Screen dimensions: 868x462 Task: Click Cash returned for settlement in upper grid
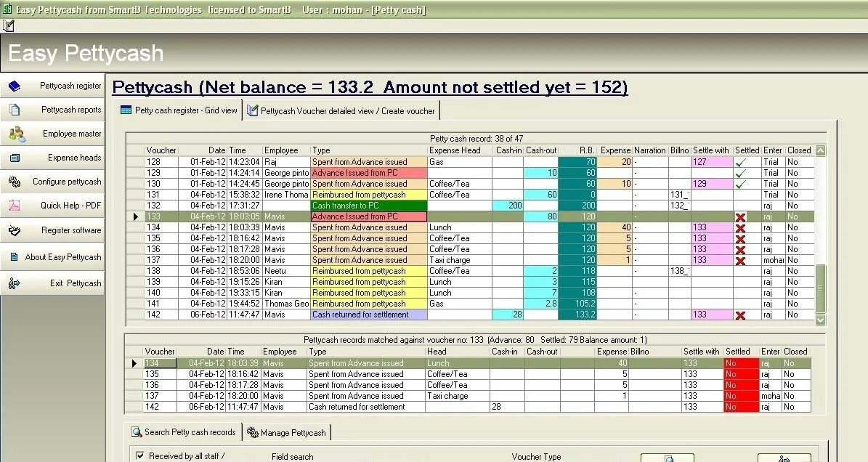369,315
